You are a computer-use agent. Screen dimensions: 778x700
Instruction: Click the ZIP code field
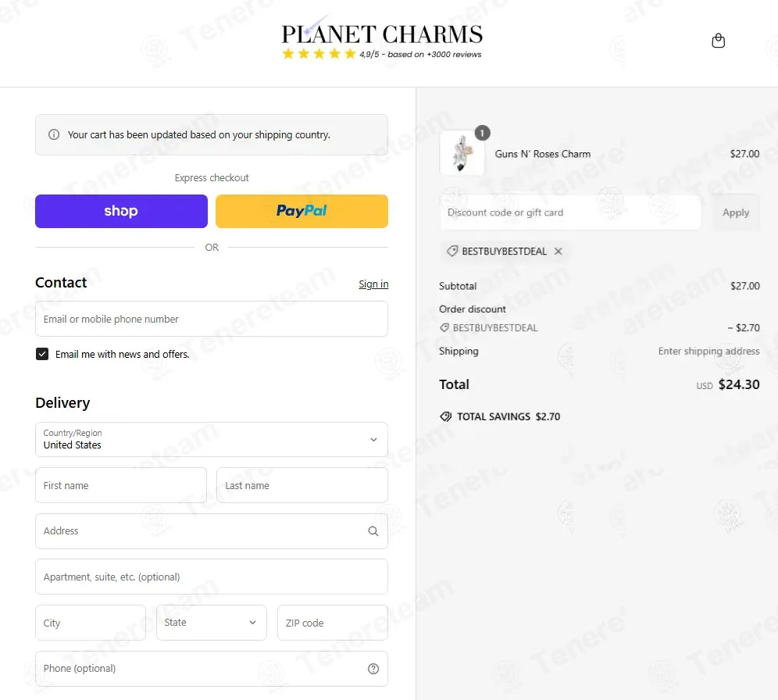pyautogui.click(x=333, y=623)
